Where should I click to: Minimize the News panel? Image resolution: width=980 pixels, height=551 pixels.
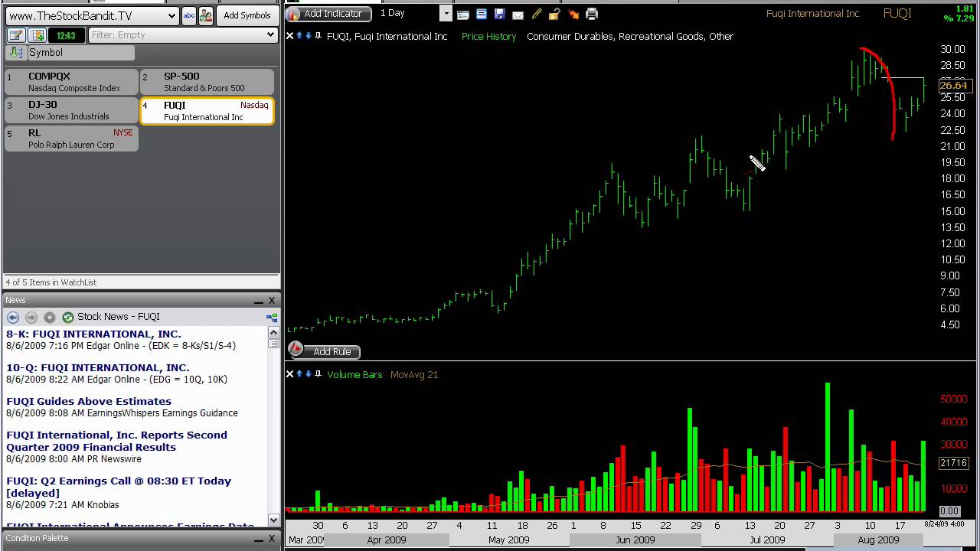coord(260,301)
